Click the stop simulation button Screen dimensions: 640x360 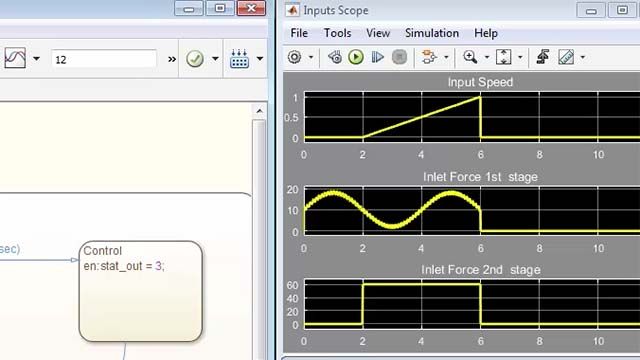(399, 57)
